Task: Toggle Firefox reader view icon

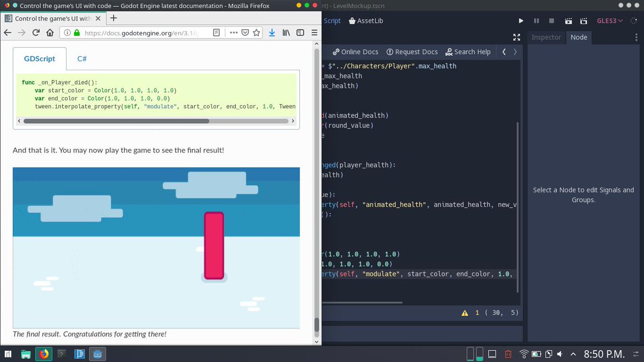Action: point(216,33)
